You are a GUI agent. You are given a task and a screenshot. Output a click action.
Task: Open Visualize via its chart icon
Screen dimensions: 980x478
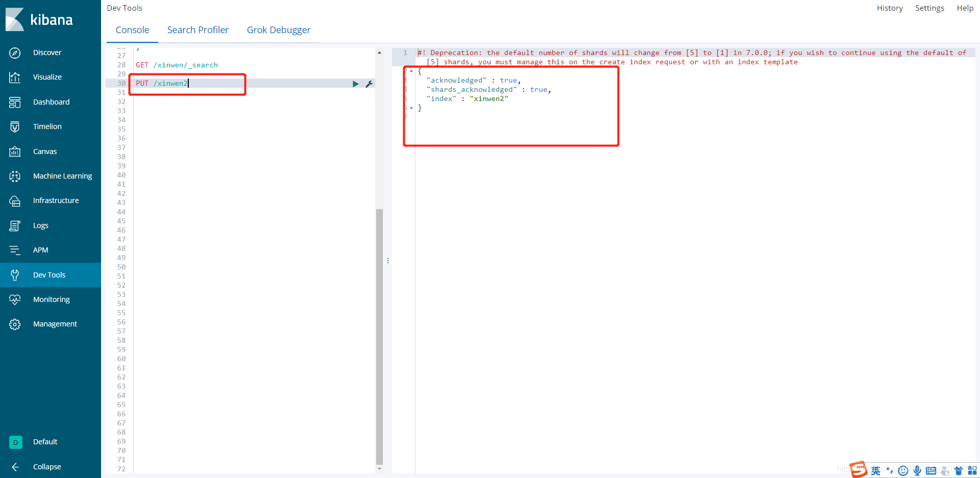pyautogui.click(x=15, y=77)
